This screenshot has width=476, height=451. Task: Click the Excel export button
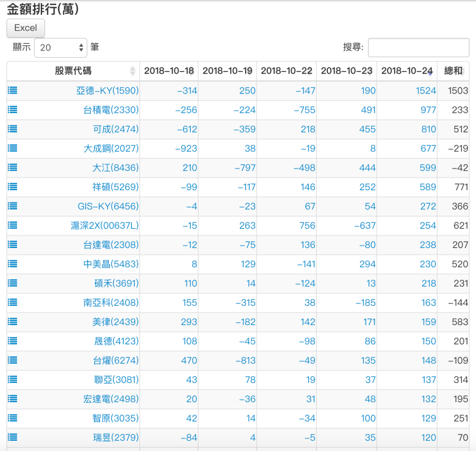[25, 28]
